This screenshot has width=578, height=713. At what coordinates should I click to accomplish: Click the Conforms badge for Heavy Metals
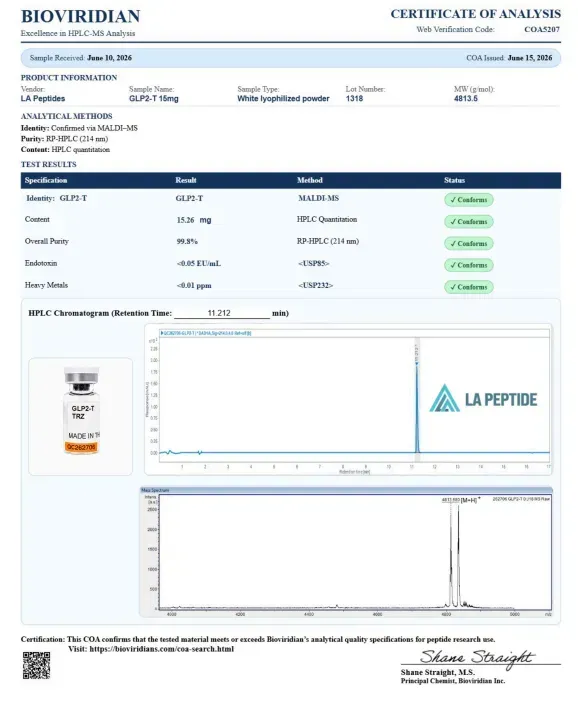[x=468, y=287]
